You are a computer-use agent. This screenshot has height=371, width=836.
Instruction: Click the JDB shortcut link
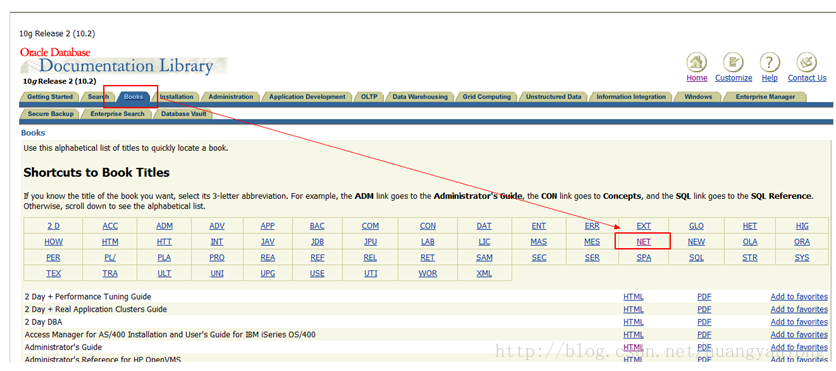(x=317, y=241)
